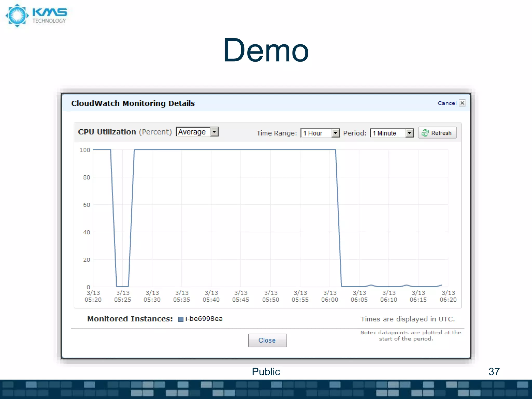Click the 3/13 06:10 axis label
Image resolution: width=532 pixels, height=399 pixels.
pos(389,296)
